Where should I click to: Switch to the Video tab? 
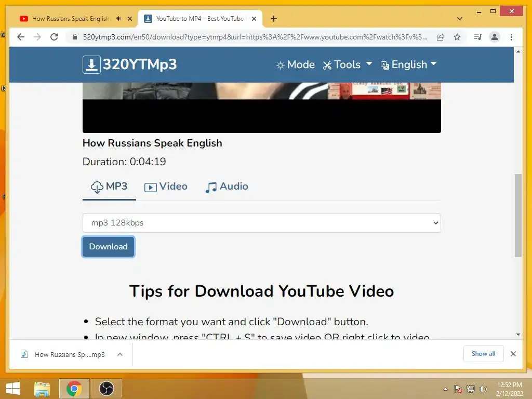coord(166,187)
